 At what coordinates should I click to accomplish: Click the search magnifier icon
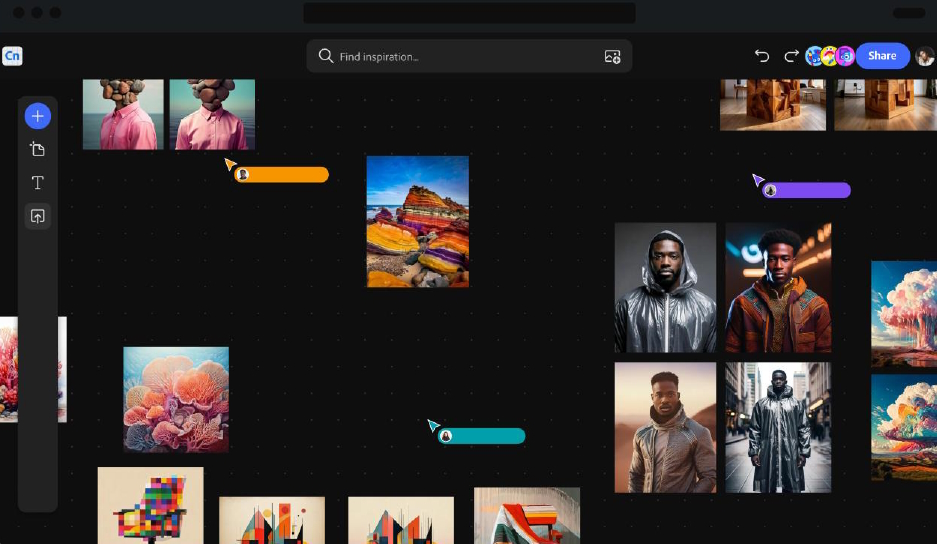pos(326,56)
